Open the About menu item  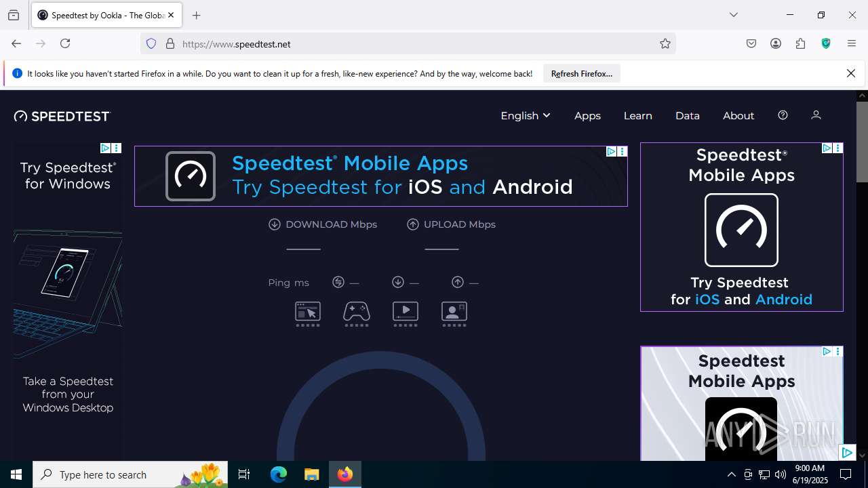(738, 115)
